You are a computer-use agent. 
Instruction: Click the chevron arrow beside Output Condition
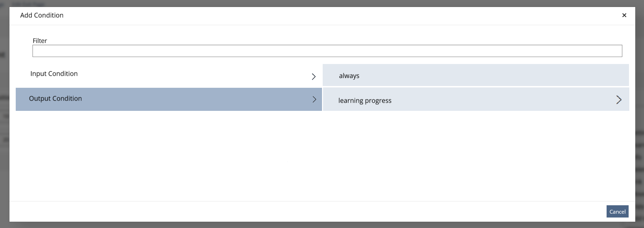click(314, 99)
